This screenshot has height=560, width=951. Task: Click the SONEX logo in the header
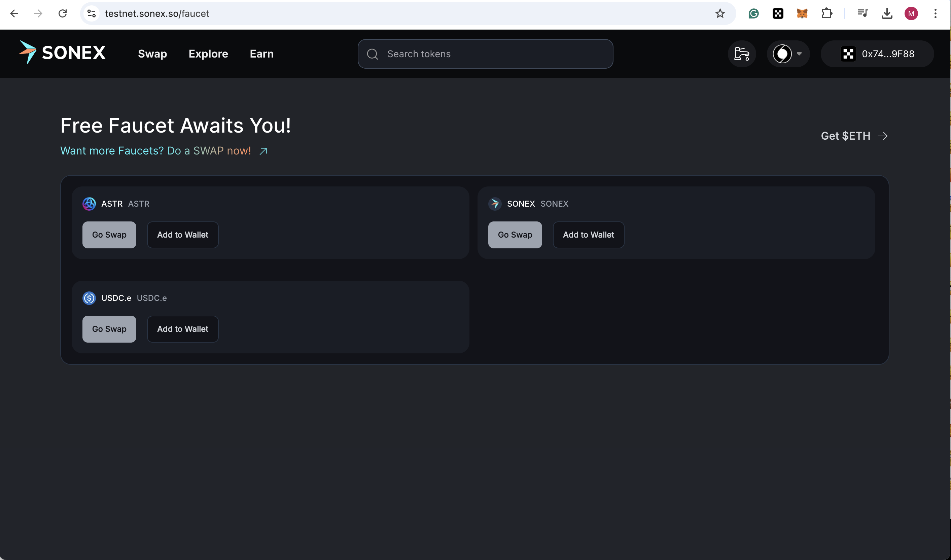(63, 53)
